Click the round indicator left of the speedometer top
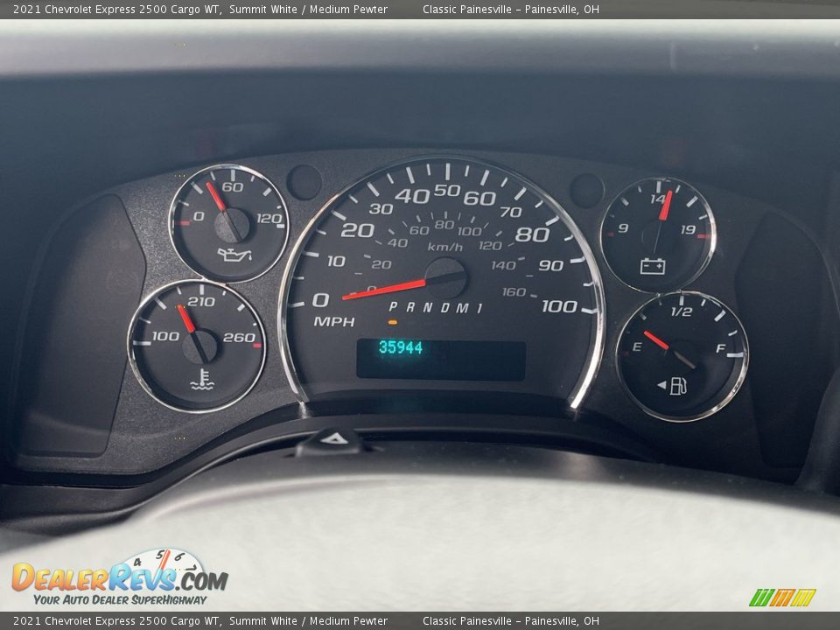Screen dimensions: 840x630 click(304, 182)
